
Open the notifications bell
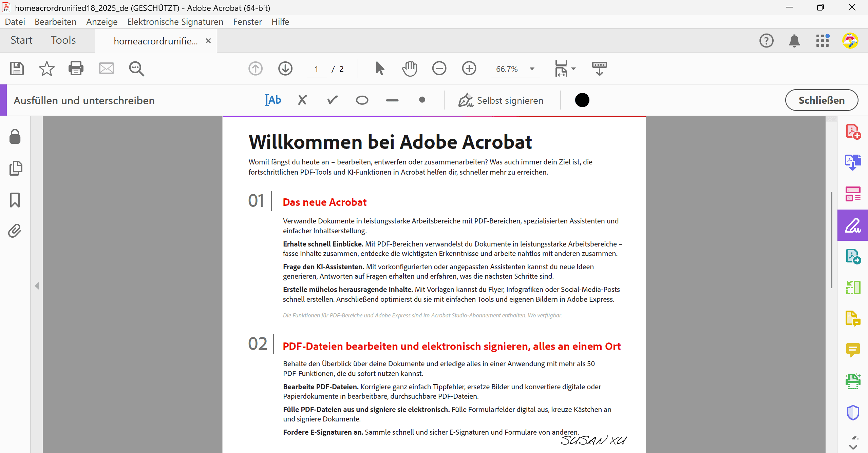click(x=794, y=41)
